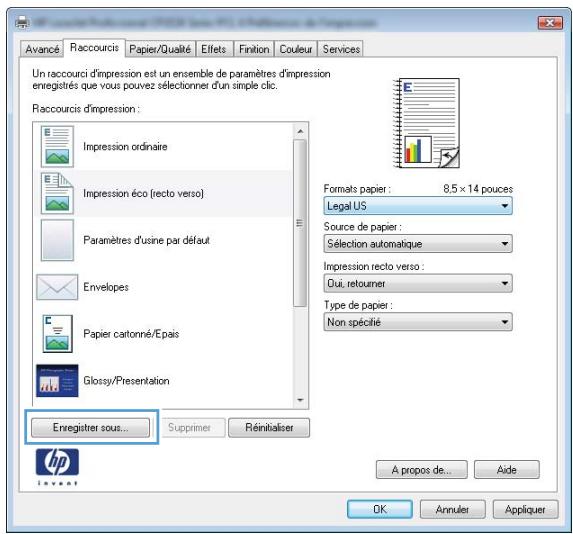Open the Services tab

pos(341,49)
